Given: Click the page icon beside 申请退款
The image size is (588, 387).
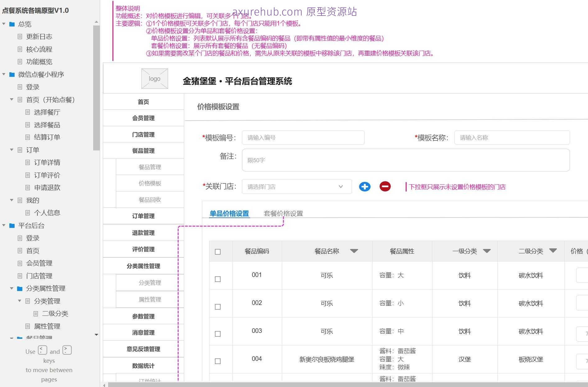Looking at the screenshot, I should click(x=28, y=187).
